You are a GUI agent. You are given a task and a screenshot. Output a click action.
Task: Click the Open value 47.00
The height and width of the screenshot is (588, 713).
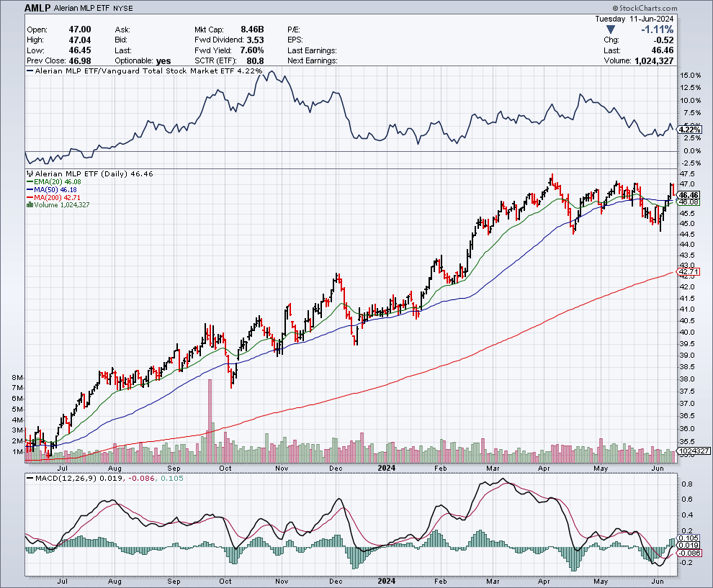tap(79, 30)
